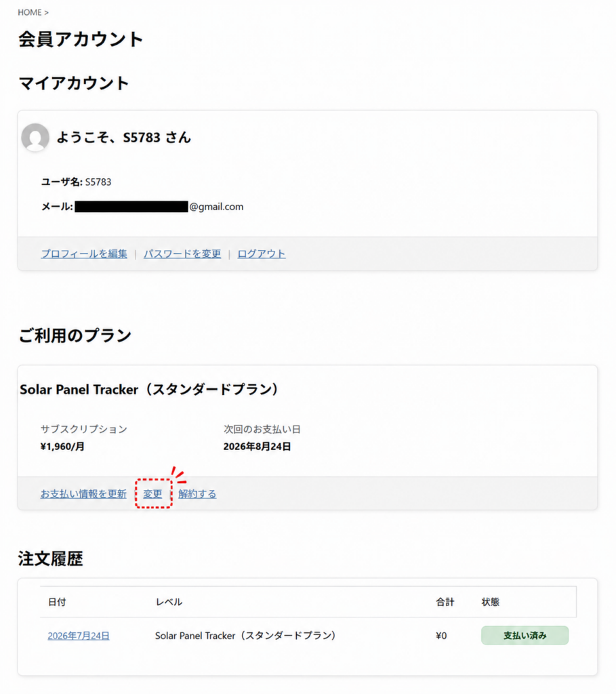Select パスワードを変更 link
The width and height of the screenshot is (616, 694).
[182, 253]
